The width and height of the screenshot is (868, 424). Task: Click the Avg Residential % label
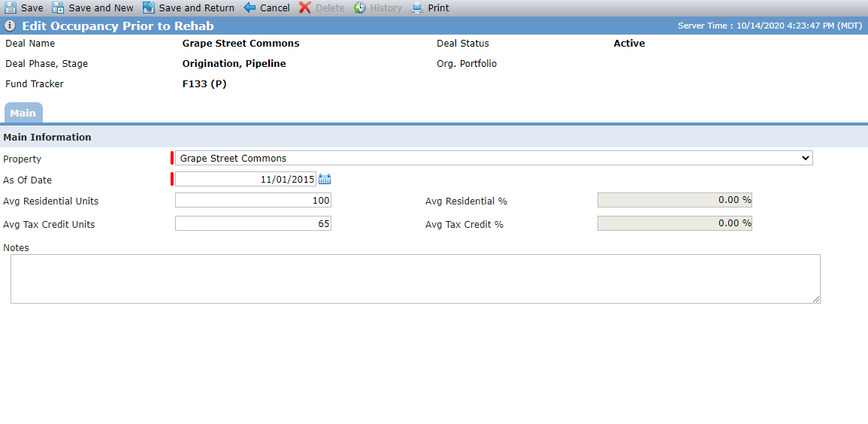(466, 201)
